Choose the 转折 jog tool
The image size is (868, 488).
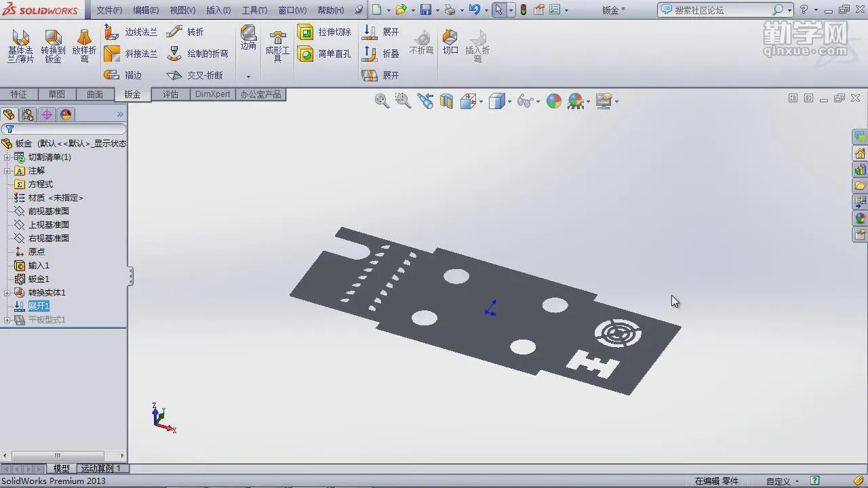pos(185,32)
